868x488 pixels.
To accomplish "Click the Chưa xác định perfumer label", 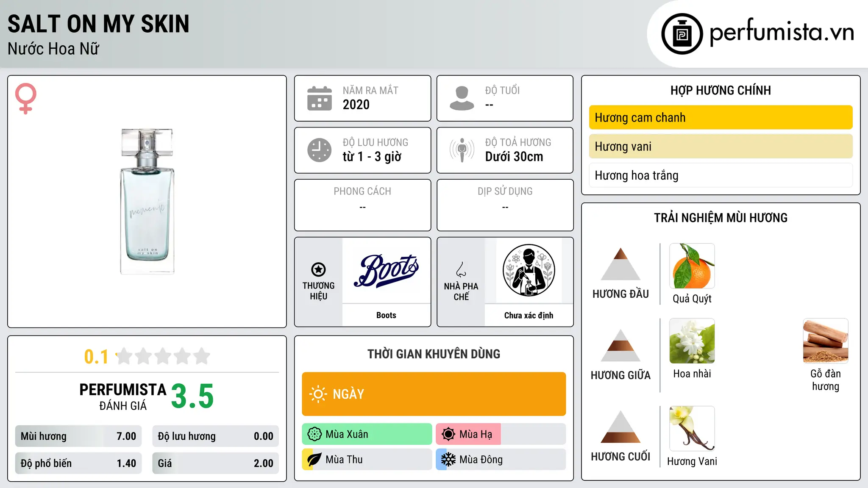I will [x=529, y=315].
